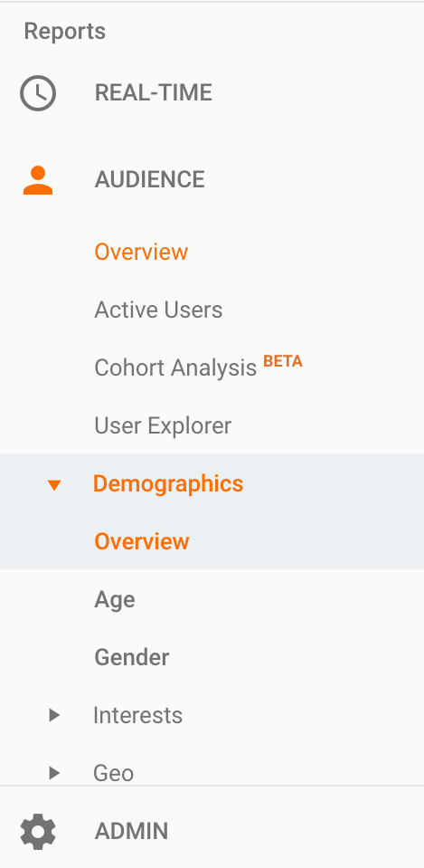The image size is (424, 868).
Task: Select the Overview item under Demographics
Action: tap(142, 541)
